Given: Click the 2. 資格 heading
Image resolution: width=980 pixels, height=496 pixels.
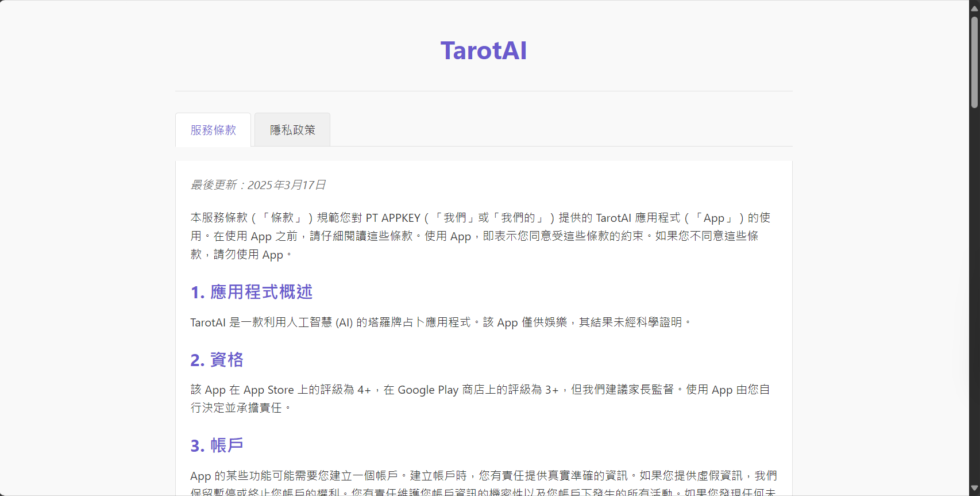Looking at the screenshot, I should pos(217,360).
